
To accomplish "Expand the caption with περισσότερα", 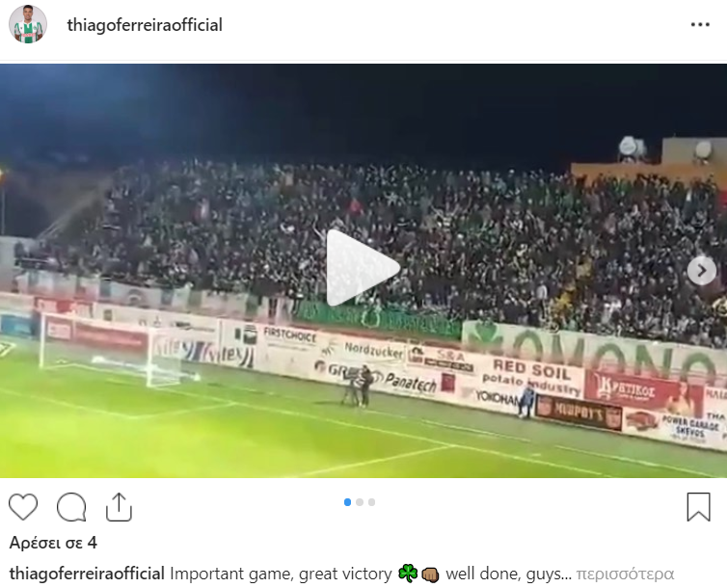I will [625, 574].
